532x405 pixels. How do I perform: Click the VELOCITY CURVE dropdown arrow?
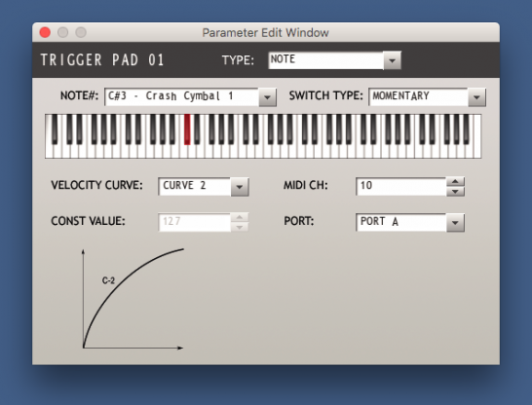pyautogui.click(x=240, y=187)
